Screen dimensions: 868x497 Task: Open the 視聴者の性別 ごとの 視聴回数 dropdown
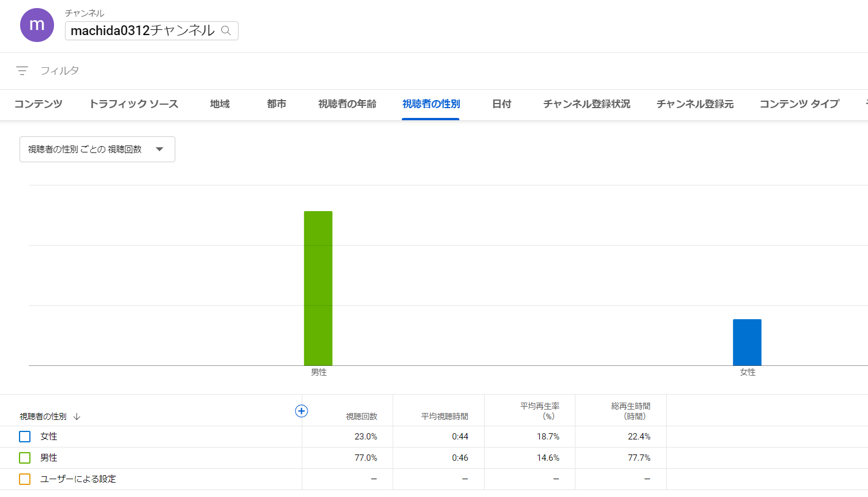(x=97, y=148)
